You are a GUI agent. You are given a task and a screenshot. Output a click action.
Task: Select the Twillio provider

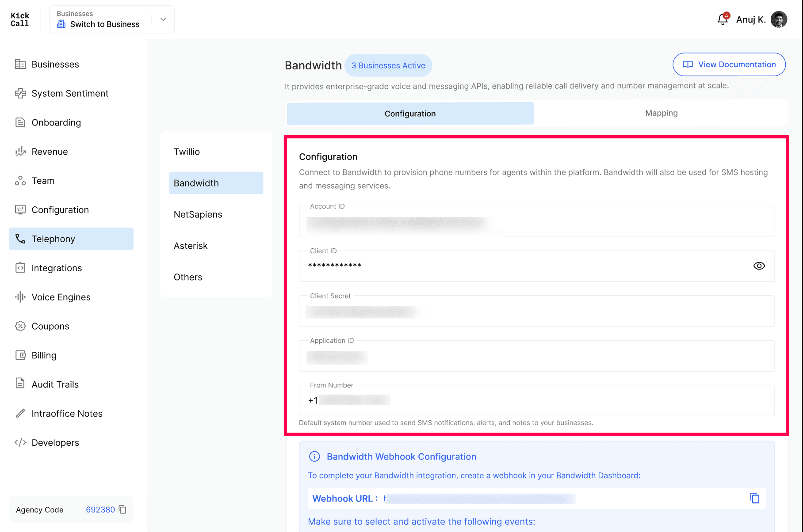(x=216, y=152)
